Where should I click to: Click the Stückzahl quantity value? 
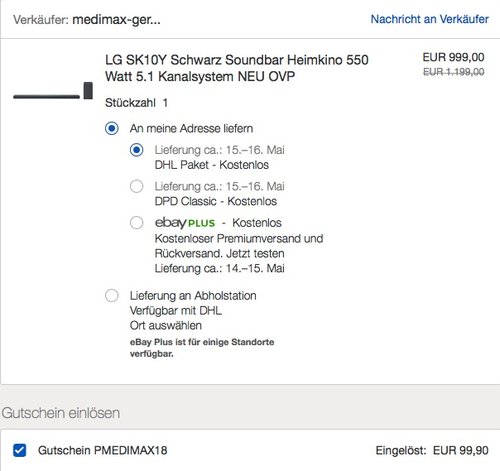click(x=165, y=103)
